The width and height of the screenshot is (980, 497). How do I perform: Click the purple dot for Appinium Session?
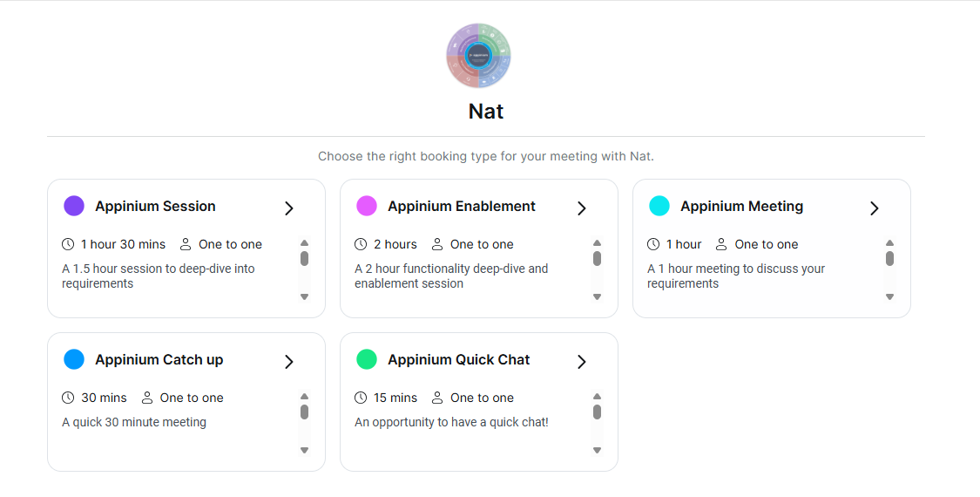[x=74, y=206]
